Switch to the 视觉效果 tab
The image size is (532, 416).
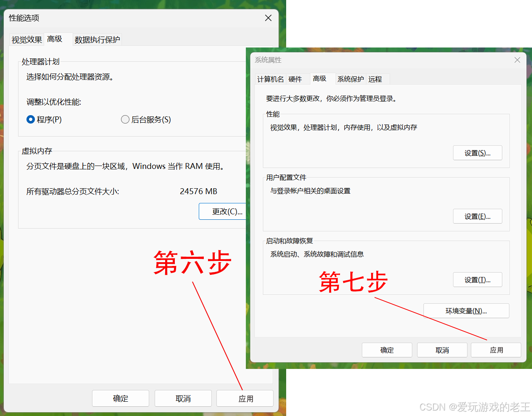[26, 39]
